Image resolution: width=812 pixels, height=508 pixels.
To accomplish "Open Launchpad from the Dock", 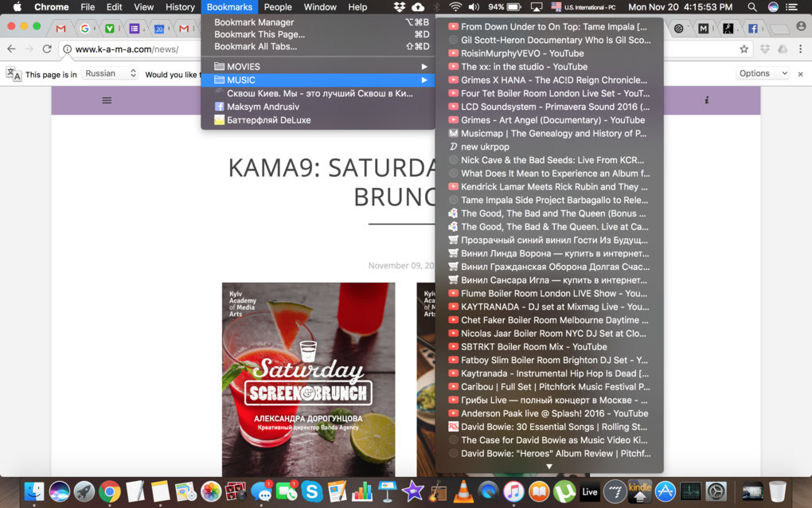I will coord(84,491).
